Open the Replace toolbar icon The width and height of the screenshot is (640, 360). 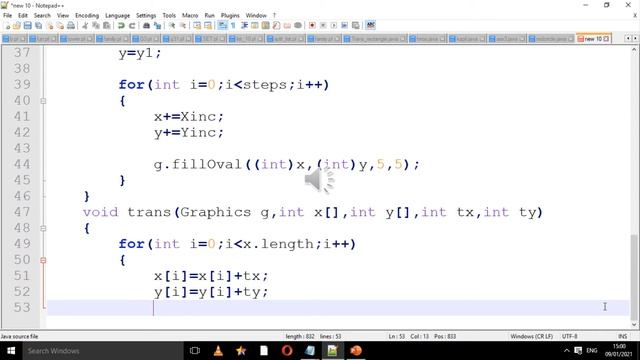click(157, 26)
